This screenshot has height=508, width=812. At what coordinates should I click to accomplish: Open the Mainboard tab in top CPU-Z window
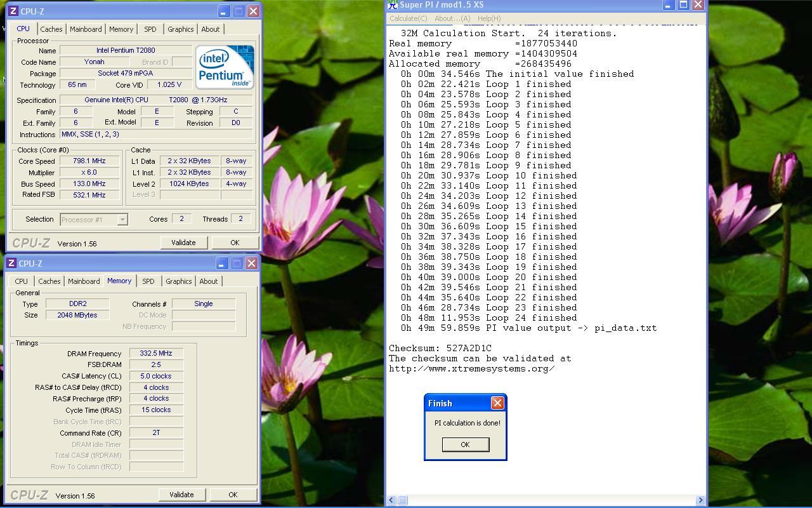click(x=86, y=29)
